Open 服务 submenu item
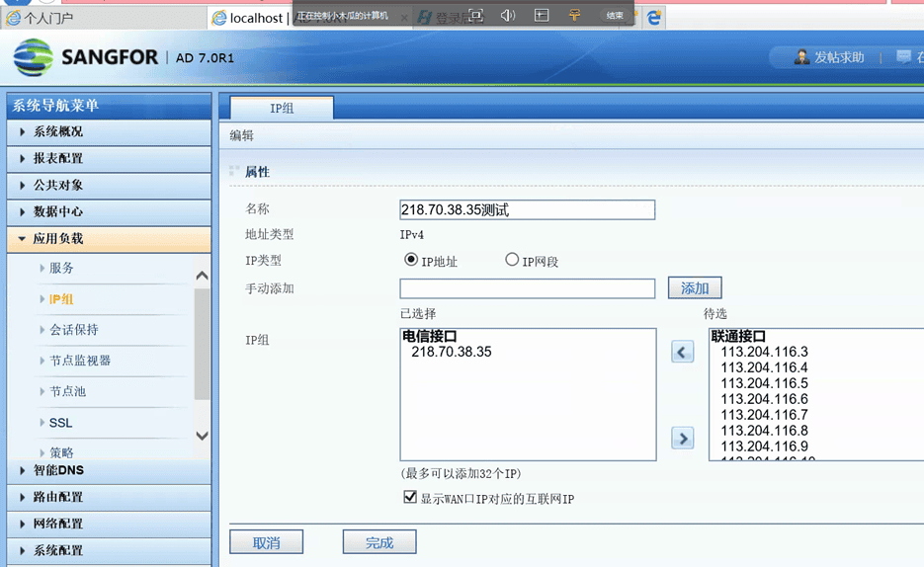 coord(61,268)
